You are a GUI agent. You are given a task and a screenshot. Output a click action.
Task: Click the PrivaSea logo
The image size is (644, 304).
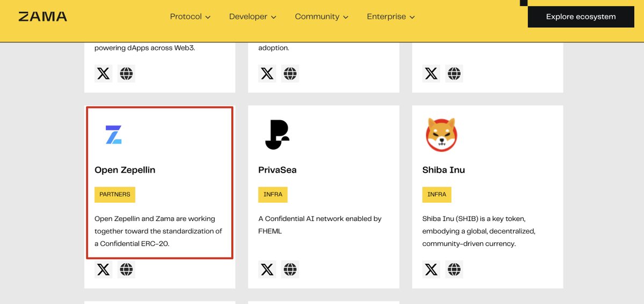[277, 135]
